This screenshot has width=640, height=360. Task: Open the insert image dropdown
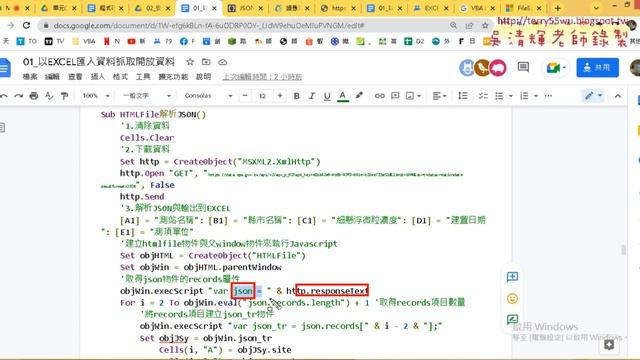[413, 96]
